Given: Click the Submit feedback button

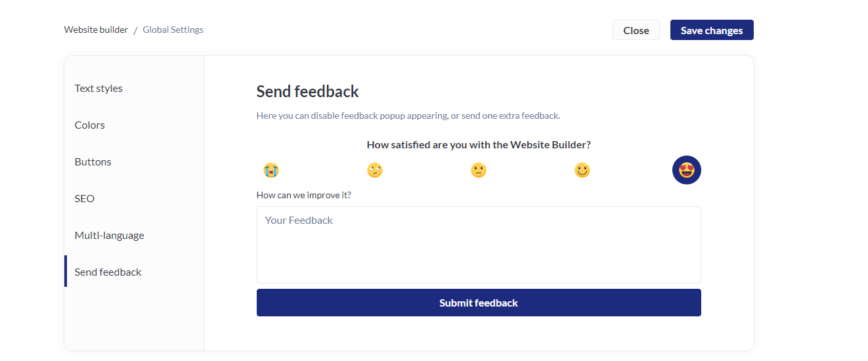Looking at the screenshot, I should click(x=479, y=303).
